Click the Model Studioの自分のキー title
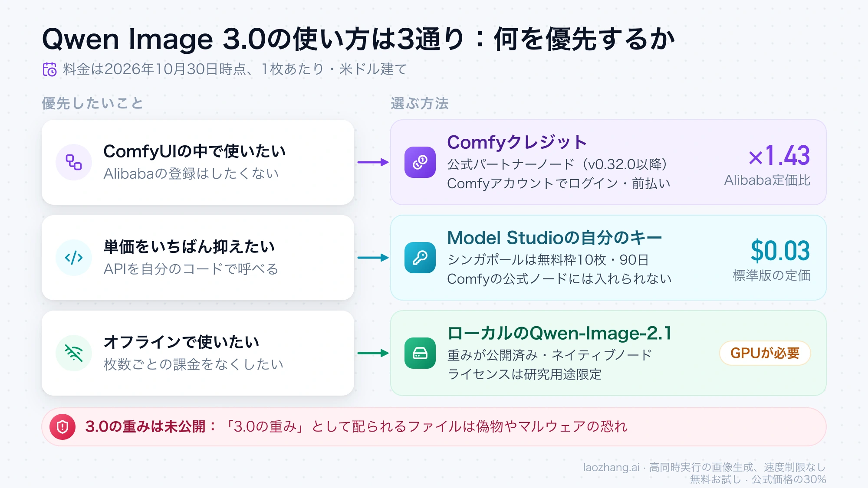 (x=555, y=238)
